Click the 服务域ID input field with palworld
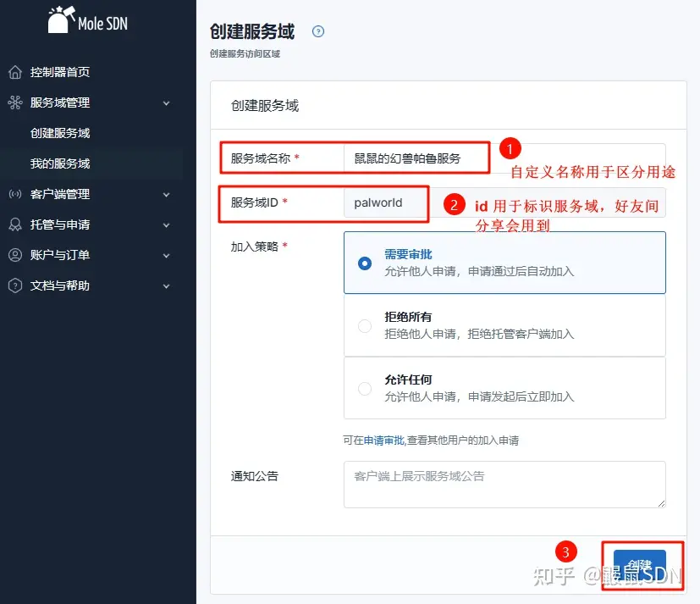Image resolution: width=700 pixels, height=604 pixels. point(504,202)
